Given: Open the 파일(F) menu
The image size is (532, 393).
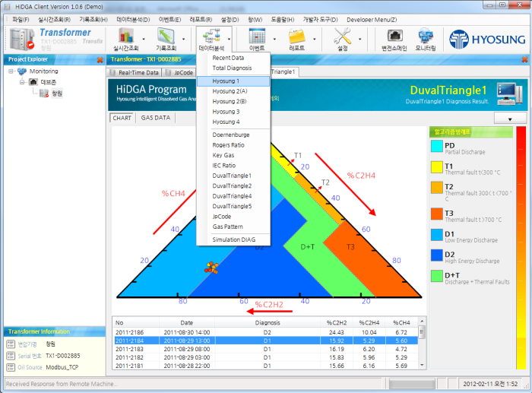Looking at the screenshot, I should [21, 20].
